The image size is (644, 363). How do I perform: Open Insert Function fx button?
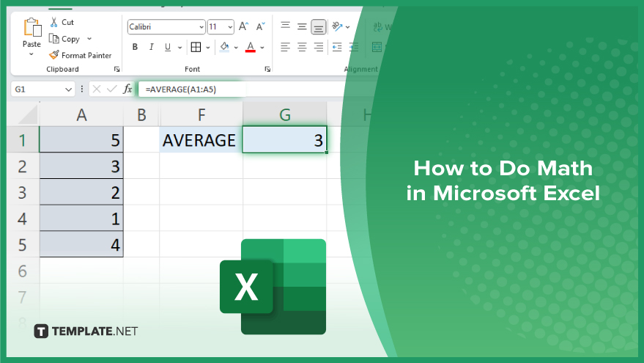127,89
